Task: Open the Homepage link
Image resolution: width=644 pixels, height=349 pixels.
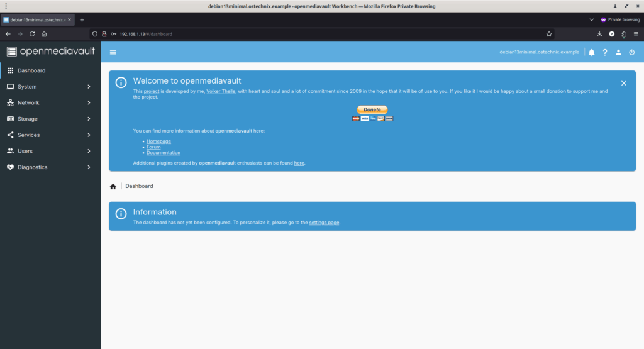Action: point(158,141)
